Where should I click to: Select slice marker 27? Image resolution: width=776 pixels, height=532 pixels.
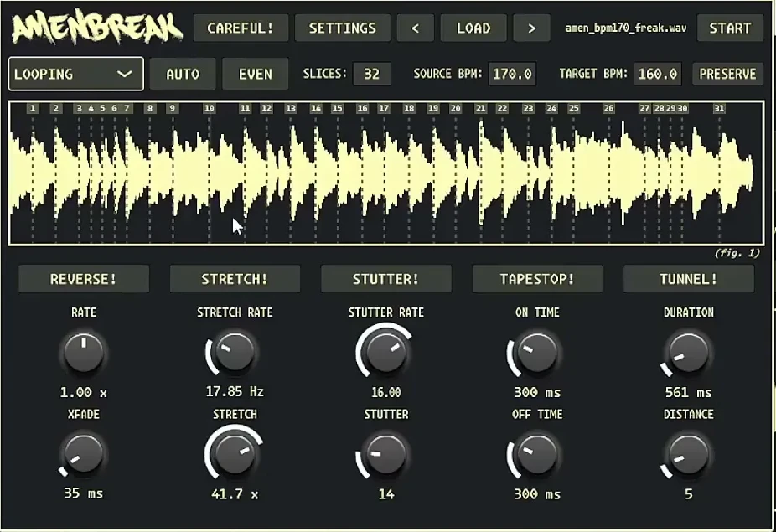coord(644,108)
